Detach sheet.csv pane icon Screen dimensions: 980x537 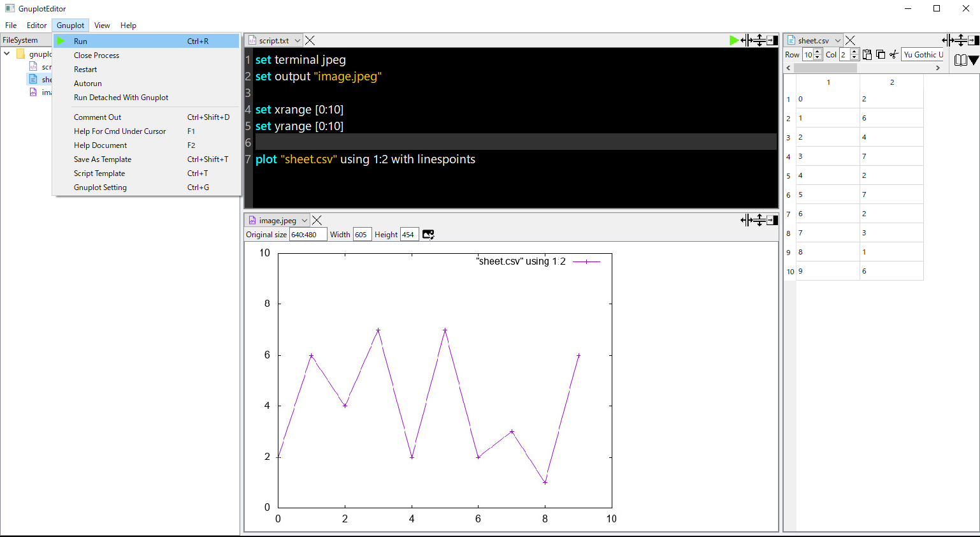(x=974, y=40)
